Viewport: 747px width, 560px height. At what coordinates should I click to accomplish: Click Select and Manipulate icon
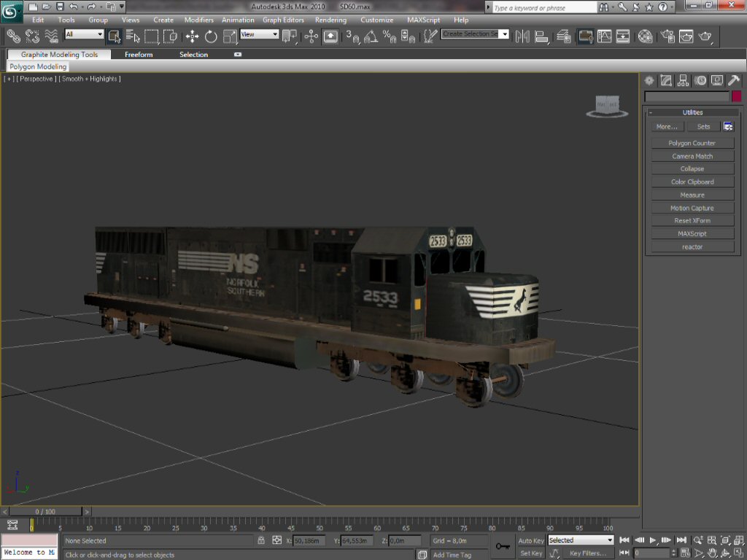click(311, 36)
